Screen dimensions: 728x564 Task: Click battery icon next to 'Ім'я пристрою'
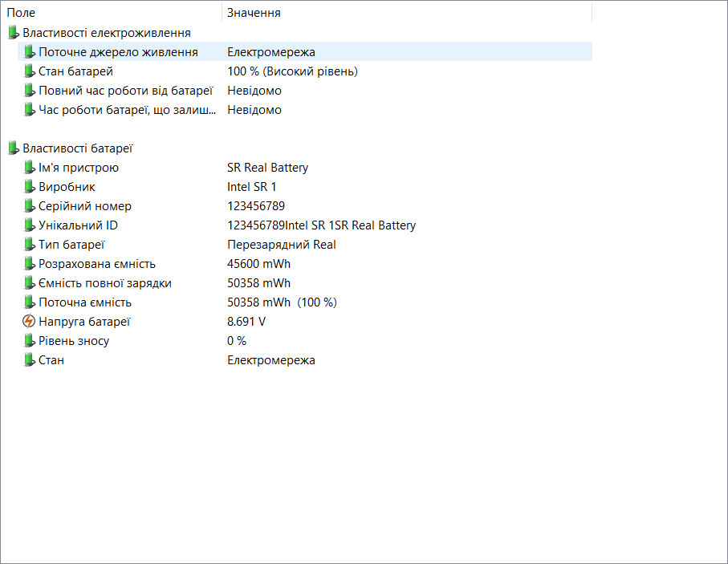[x=29, y=168]
